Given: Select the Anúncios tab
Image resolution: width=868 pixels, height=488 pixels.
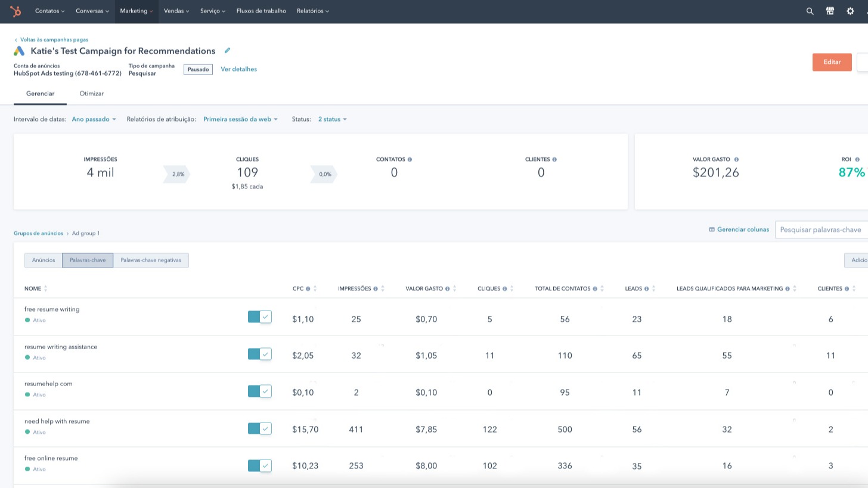Looking at the screenshot, I should click(44, 260).
